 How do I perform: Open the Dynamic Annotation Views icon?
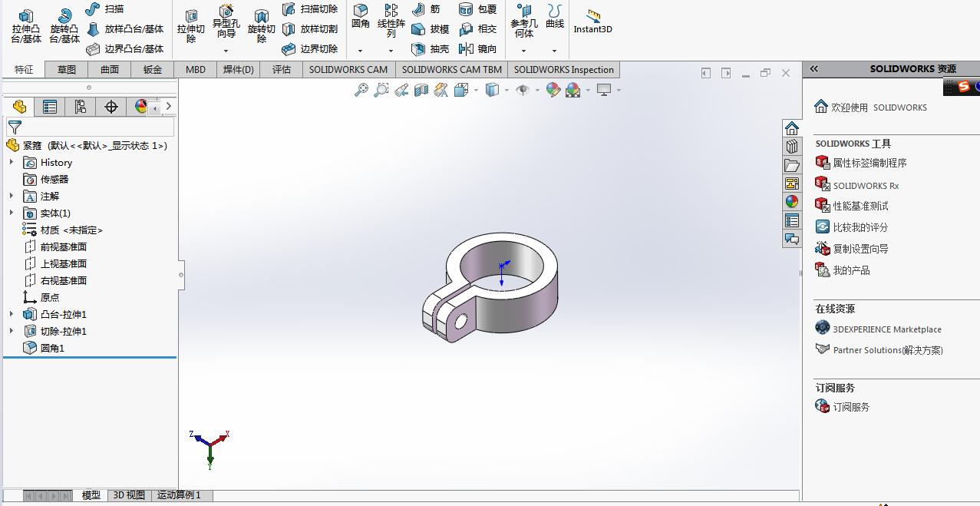click(441, 90)
